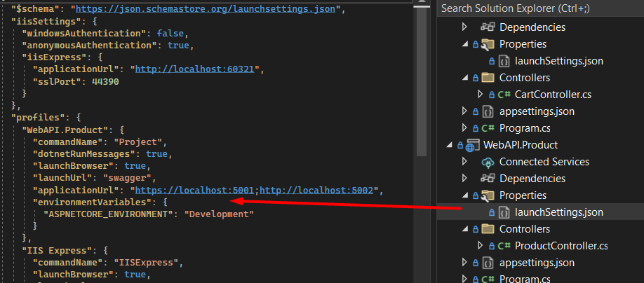Click the editor vertical scrollbar thumb
Screen dimensions: 644x283
[422, 82]
